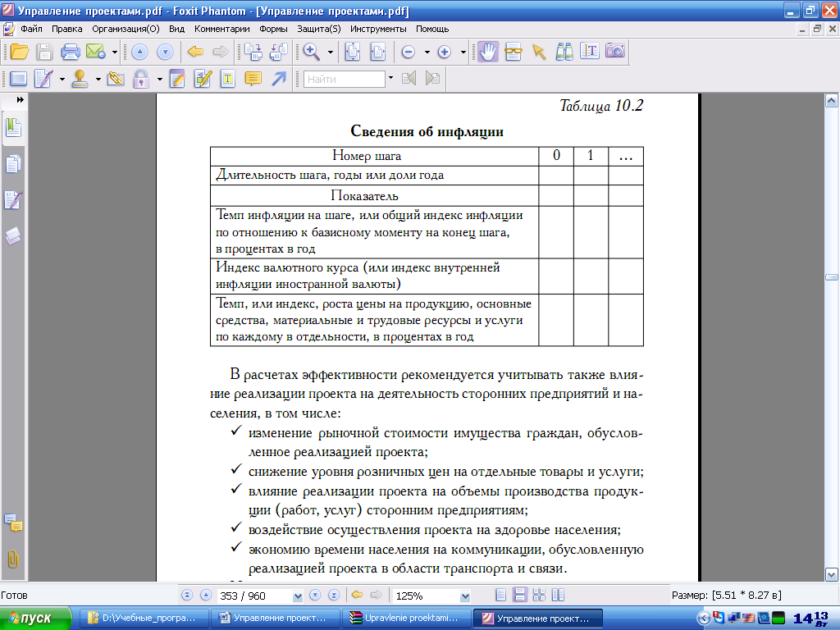The image size is (840, 630).
Task: Open the stamp tool dropdown arrow
Action: click(98, 80)
